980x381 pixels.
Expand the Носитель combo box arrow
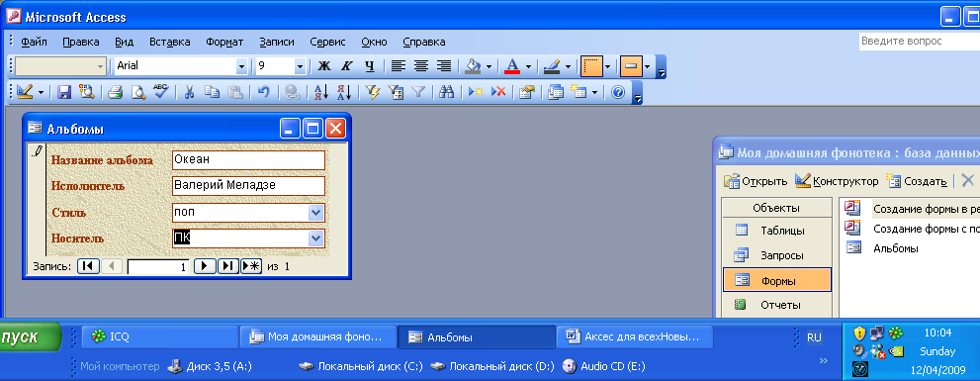pyautogui.click(x=316, y=238)
